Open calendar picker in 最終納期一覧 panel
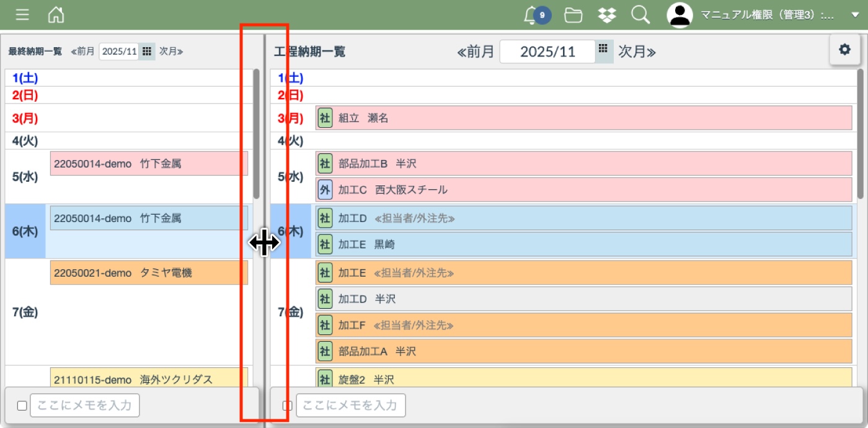 click(146, 51)
